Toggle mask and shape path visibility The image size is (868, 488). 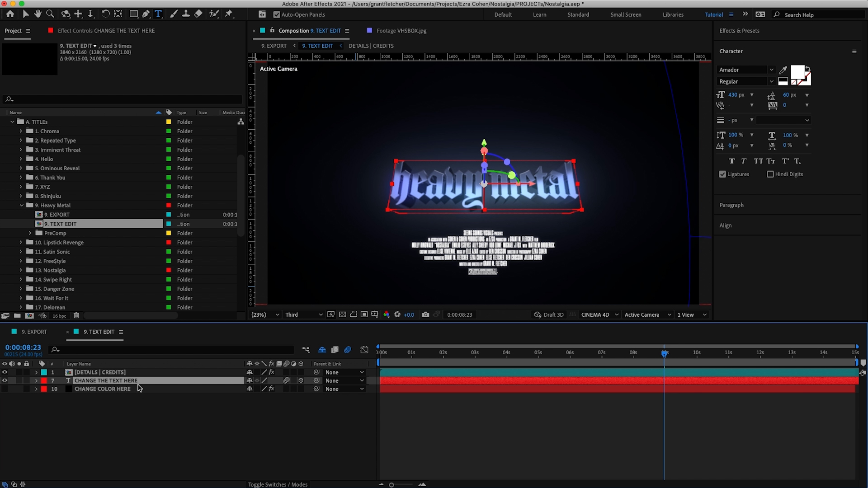pos(354,314)
